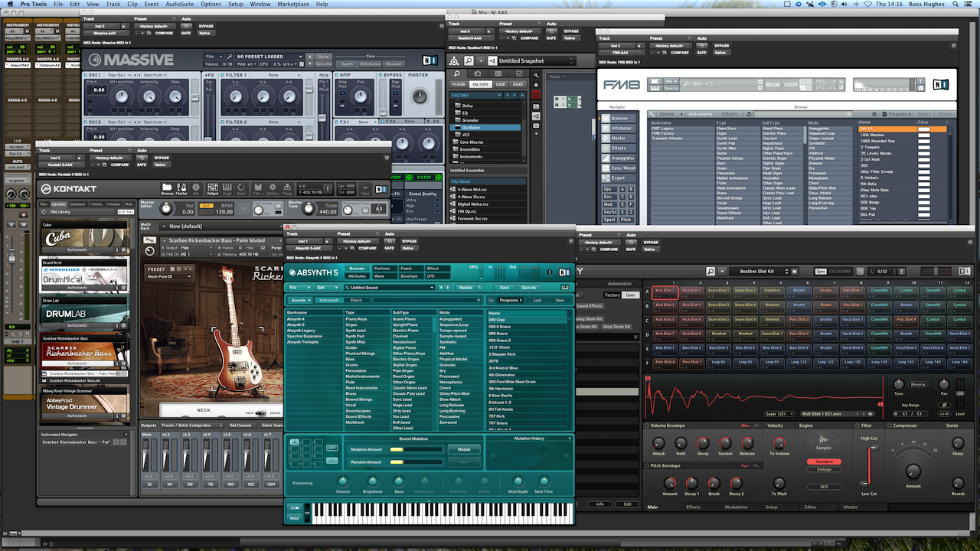The height and width of the screenshot is (551, 980).
Task: Click the Ops button in FM8
Action: click(x=609, y=189)
